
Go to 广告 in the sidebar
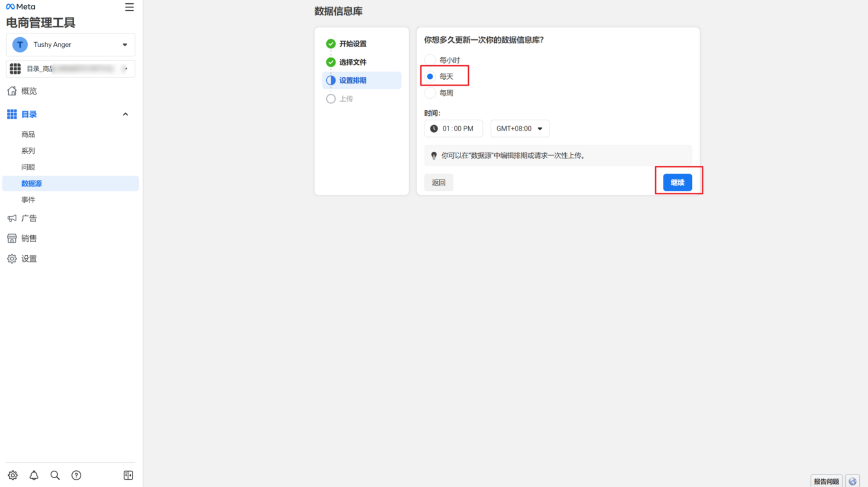[29, 218]
